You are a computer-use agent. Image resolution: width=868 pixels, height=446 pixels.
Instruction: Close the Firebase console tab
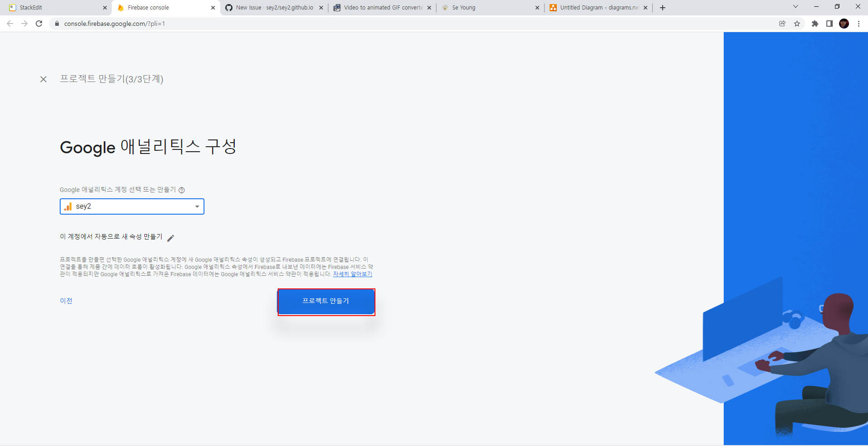(x=213, y=8)
